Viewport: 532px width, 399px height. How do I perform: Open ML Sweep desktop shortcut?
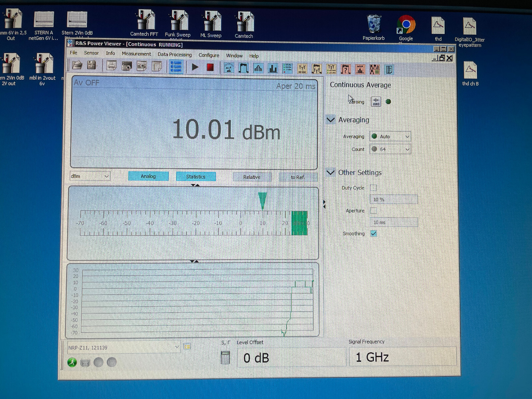pyautogui.click(x=211, y=25)
